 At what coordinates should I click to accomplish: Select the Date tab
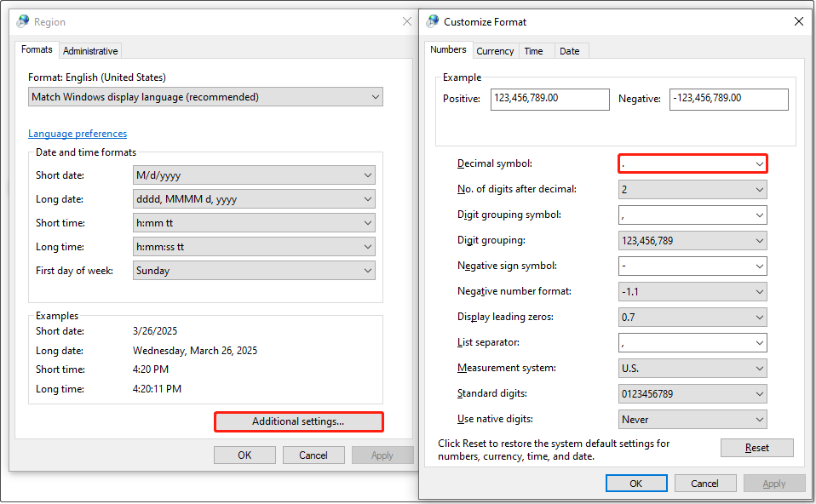point(570,51)
